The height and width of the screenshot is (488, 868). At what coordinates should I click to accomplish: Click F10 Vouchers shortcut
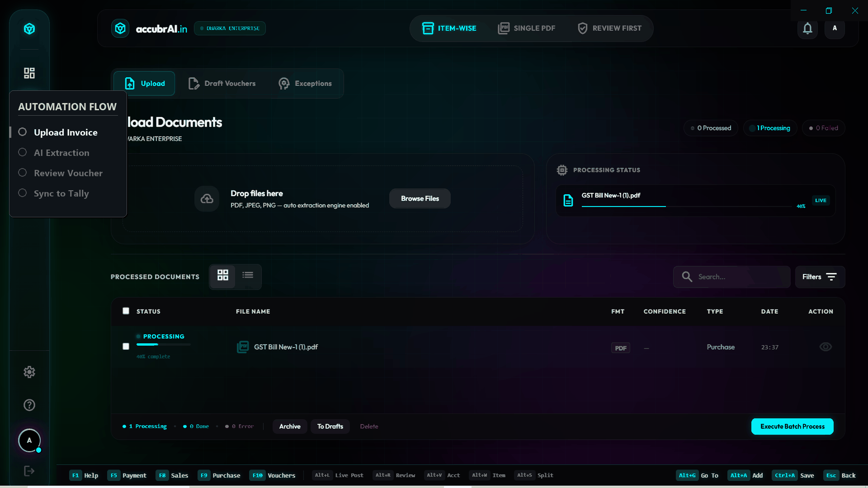tap(273, 475)
